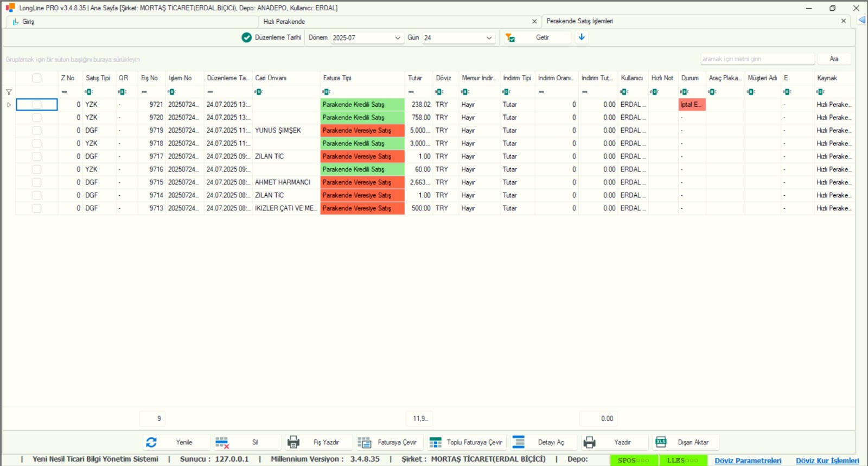Expand the row indicator arrow for 9721
The width and height of the screenshot is (868, 466).
[x=9, y=105]
